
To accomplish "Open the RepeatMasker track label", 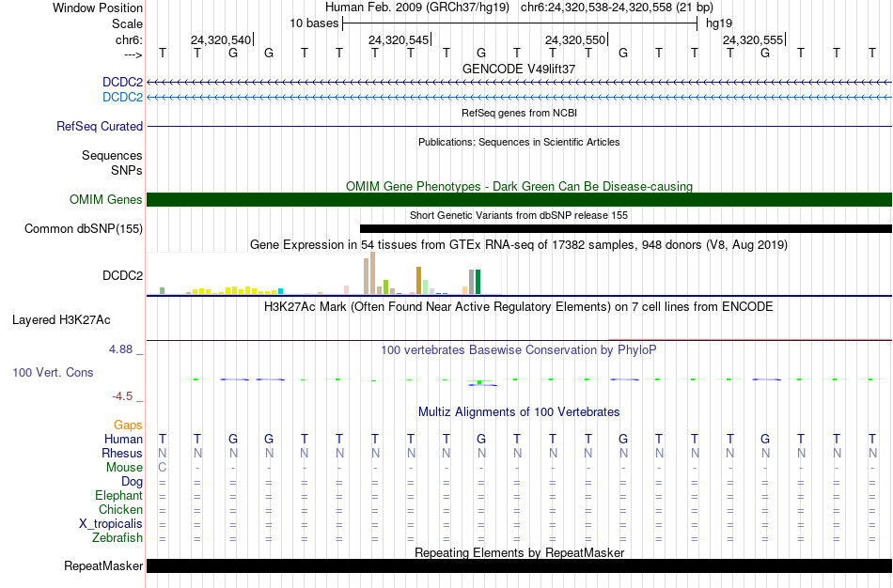I will tap(103, 565).
